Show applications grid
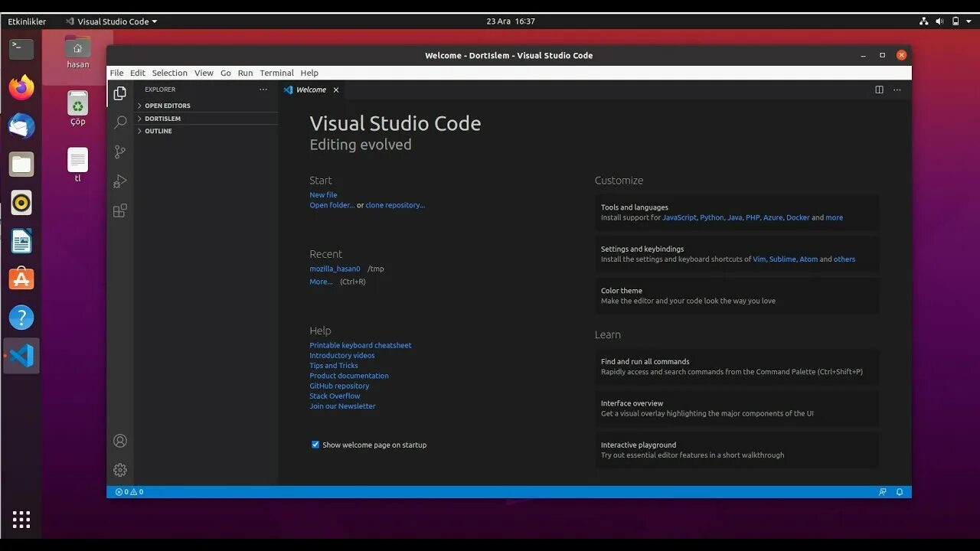The height and width of the screenshot is (551, 980). tap(21, 520)
